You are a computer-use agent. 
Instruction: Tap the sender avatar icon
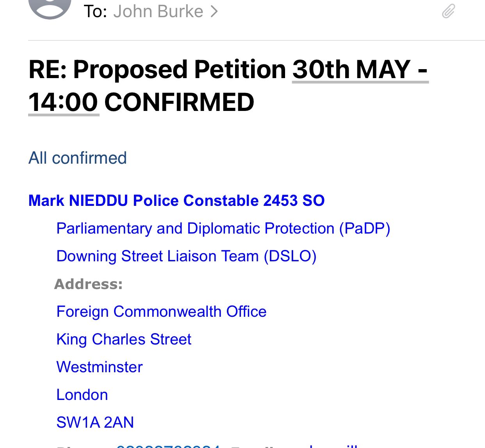pos(50,7)
